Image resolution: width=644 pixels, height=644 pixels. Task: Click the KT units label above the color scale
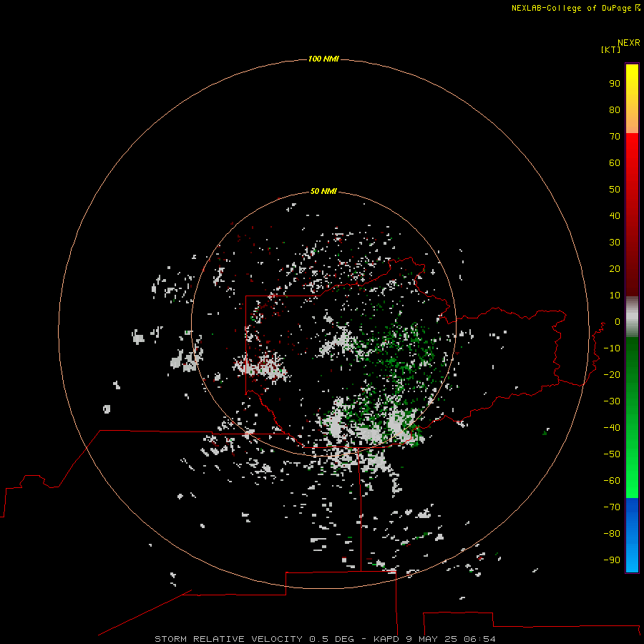pos(611,49)
